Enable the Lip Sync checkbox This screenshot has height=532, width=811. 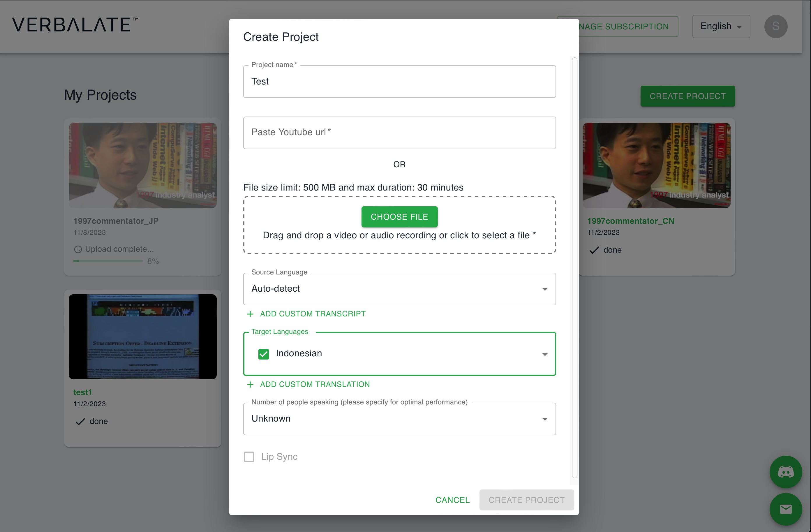(249, 457)
